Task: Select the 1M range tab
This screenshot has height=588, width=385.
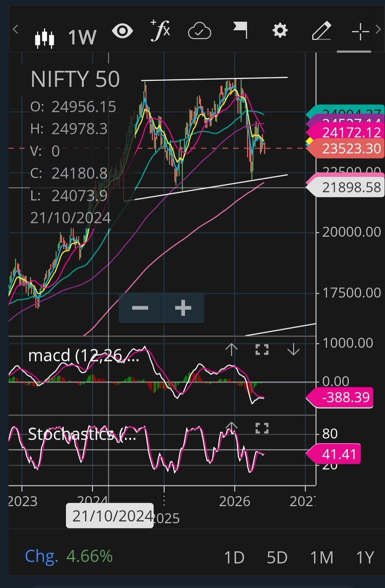Action: pyautogui.click(x=322, y=557)
